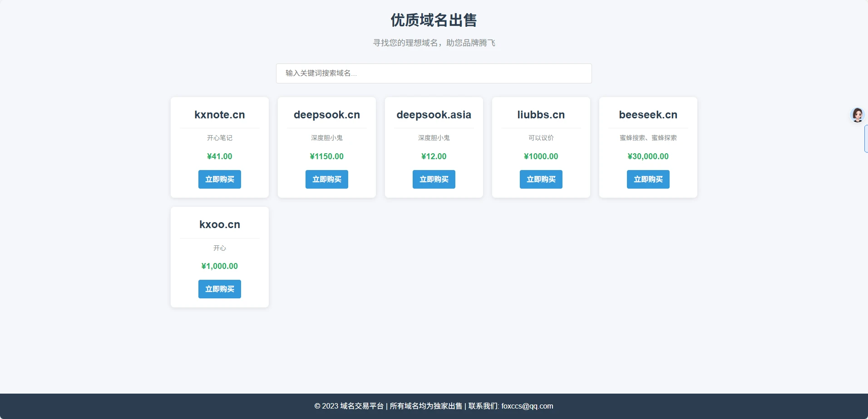The width and height of the screenshot is (868, 419).
Task: Click the foxccs@qq.com contact email in footer
Action: point(527,406)
